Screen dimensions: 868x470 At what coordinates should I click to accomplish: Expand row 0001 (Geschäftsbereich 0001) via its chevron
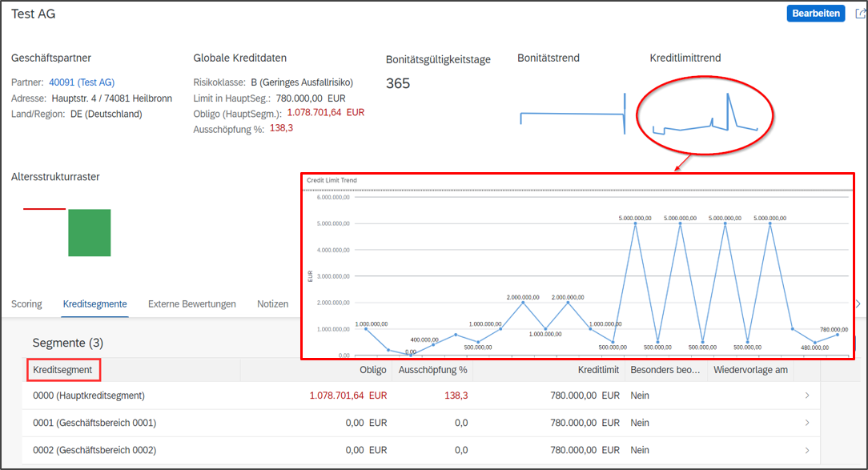pyautogui.click(x=807, y=423)
